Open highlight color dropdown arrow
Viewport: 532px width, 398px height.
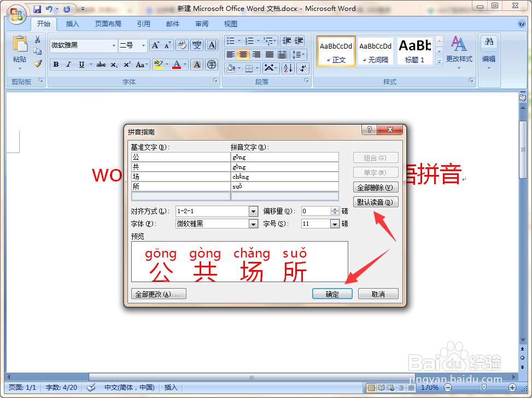pos(167,65)
